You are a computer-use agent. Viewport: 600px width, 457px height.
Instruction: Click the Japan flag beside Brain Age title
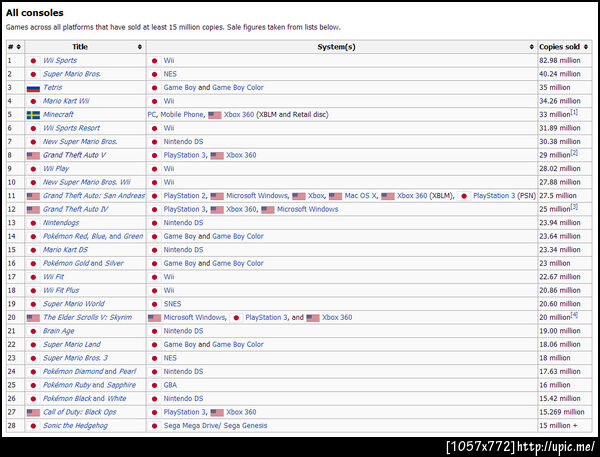coord(33,331)
